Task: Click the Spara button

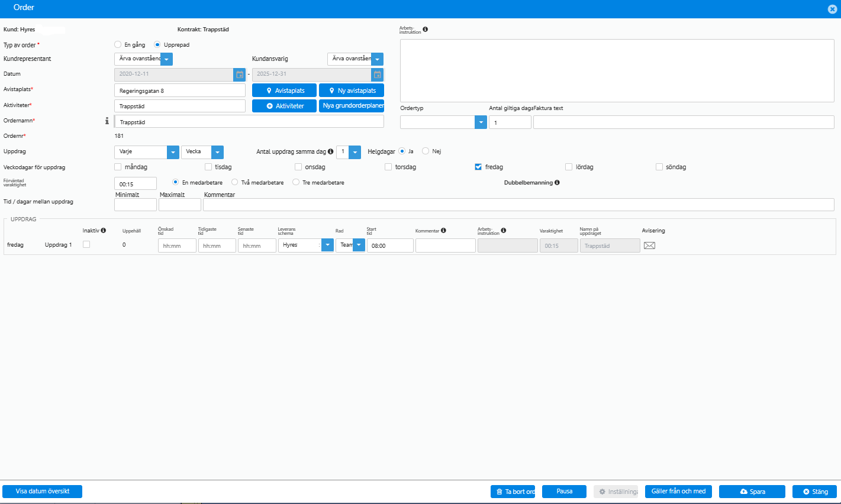Action: pyautogui.click(x=752, y=492)
